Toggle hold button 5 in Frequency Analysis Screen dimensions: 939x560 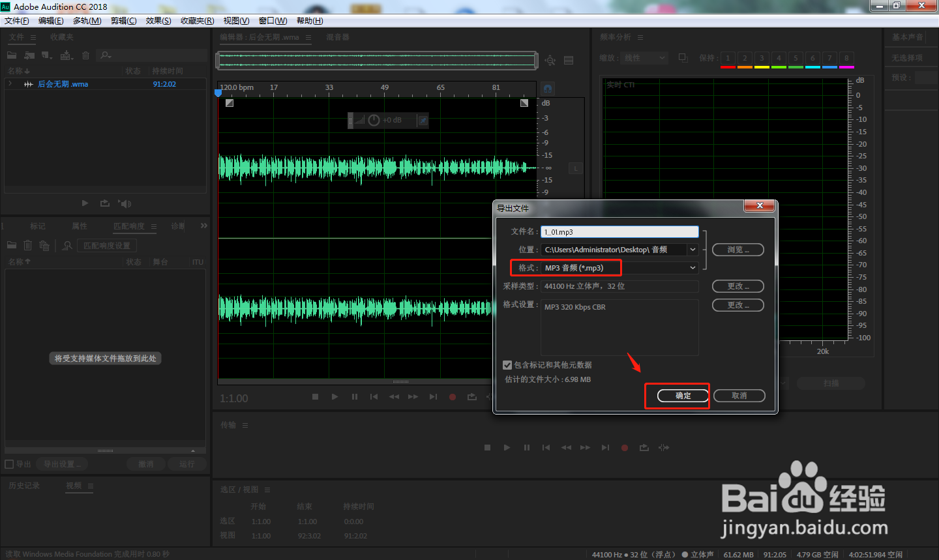(796, 58)
